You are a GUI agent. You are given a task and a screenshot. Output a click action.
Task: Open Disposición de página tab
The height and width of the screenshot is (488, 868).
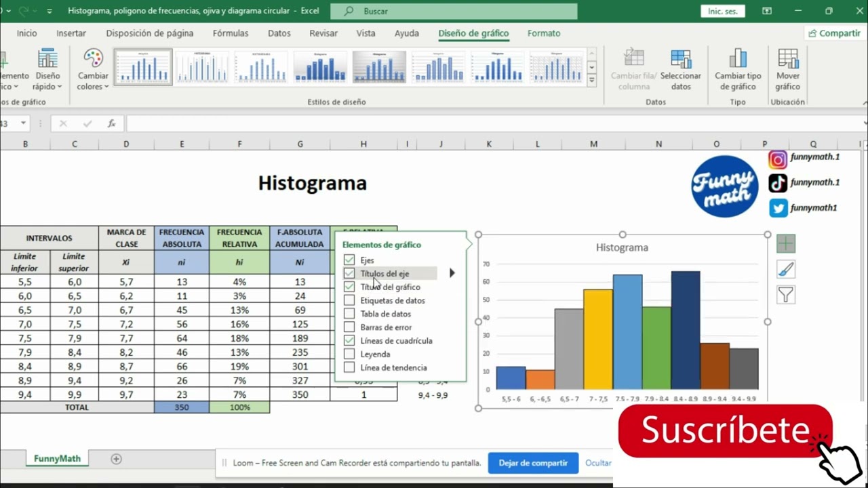tap(150, 33)
